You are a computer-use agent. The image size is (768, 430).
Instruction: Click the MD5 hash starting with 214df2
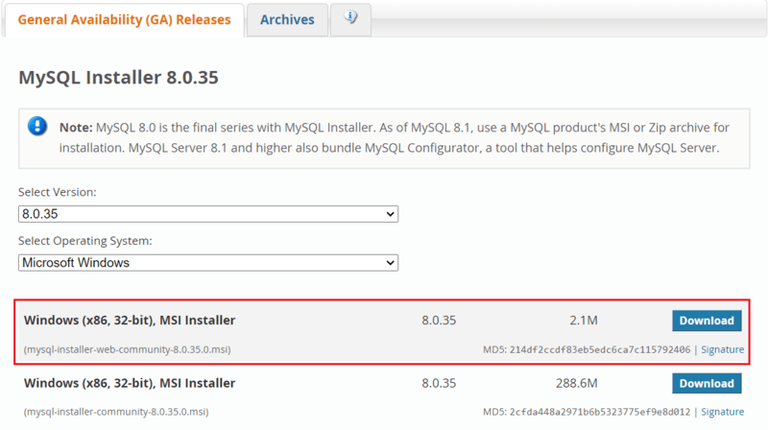(x=600, y=350)
